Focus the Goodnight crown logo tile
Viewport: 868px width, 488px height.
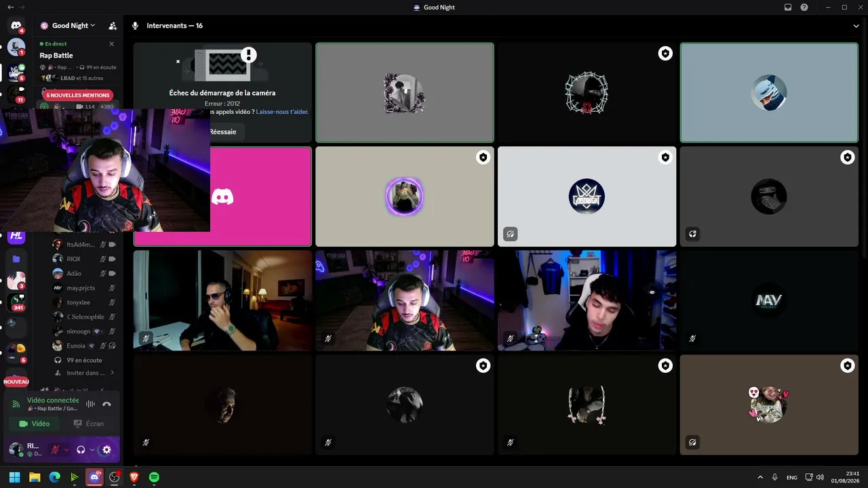(587, 197)
